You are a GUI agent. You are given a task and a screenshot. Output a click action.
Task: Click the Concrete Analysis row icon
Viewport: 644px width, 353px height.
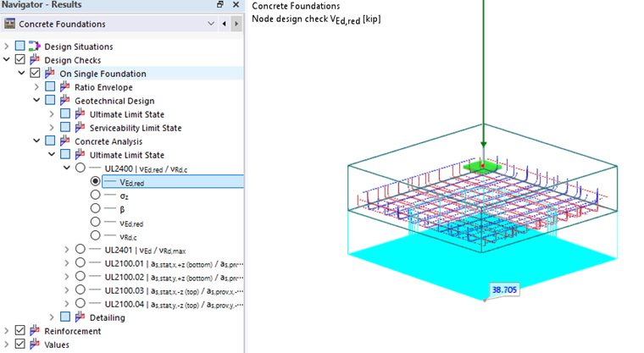65,141
